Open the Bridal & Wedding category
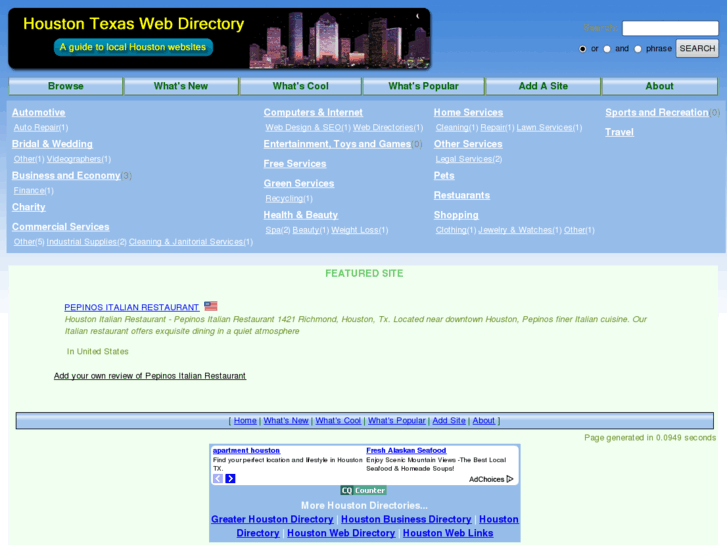The height and width of the screenshot is (545, 727). 52,144
